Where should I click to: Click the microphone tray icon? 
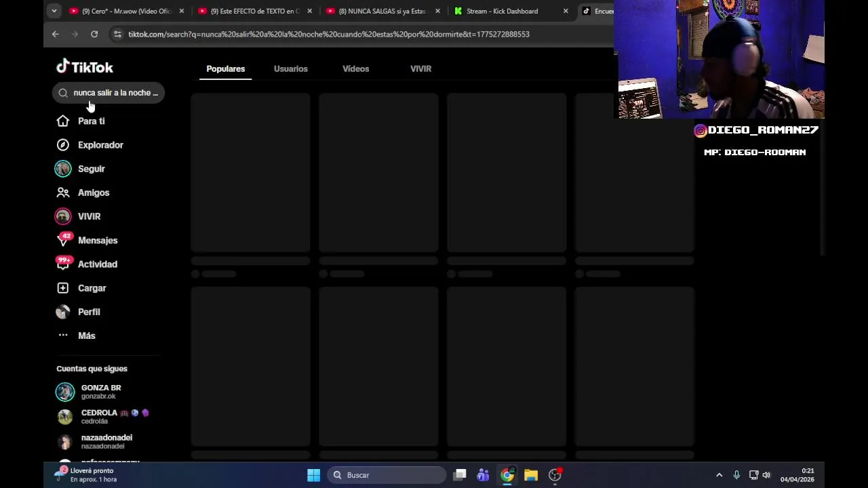736,475
